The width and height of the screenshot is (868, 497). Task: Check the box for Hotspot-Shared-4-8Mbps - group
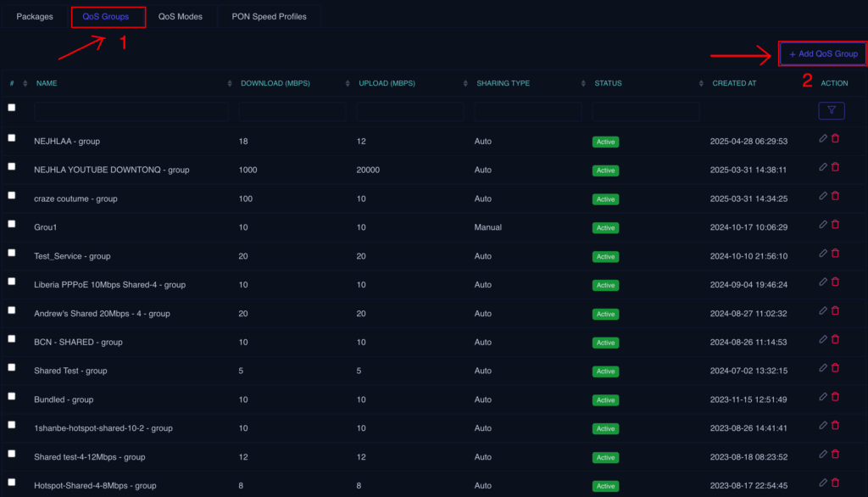point(11,483)
